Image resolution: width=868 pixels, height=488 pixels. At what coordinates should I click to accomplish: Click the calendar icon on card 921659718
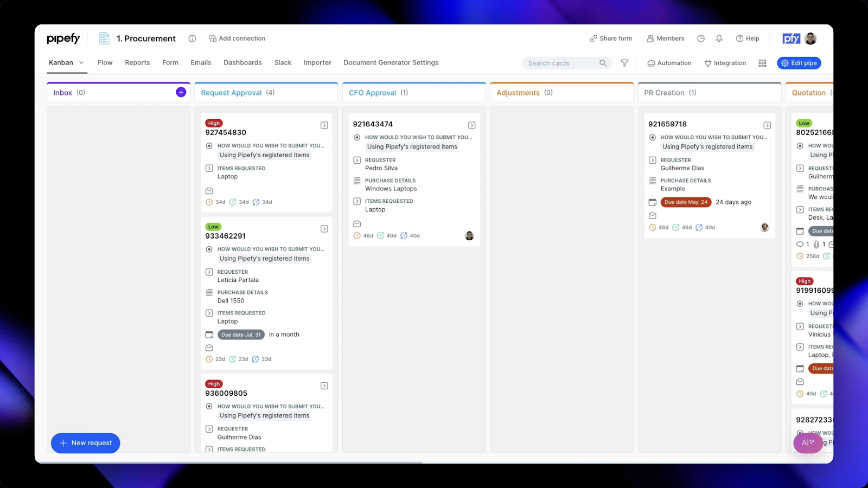653,202
